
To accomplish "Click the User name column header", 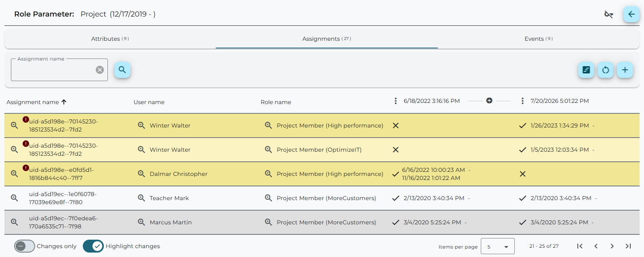I will tap(149, 102).
